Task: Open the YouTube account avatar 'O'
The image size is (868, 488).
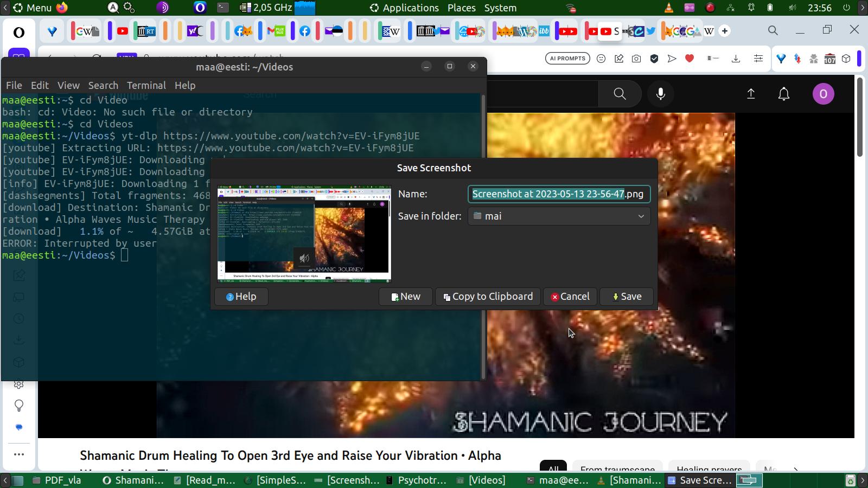Action: click(823, 94)
